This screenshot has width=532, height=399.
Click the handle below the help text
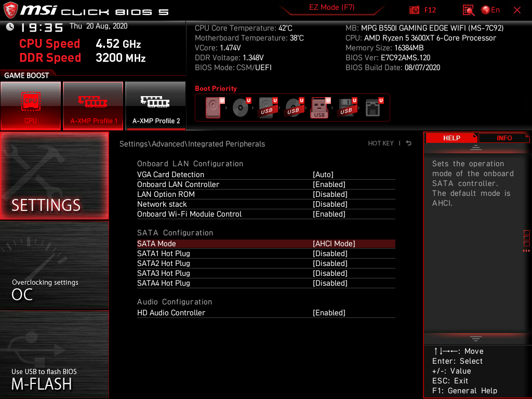(x=476, y=338)
